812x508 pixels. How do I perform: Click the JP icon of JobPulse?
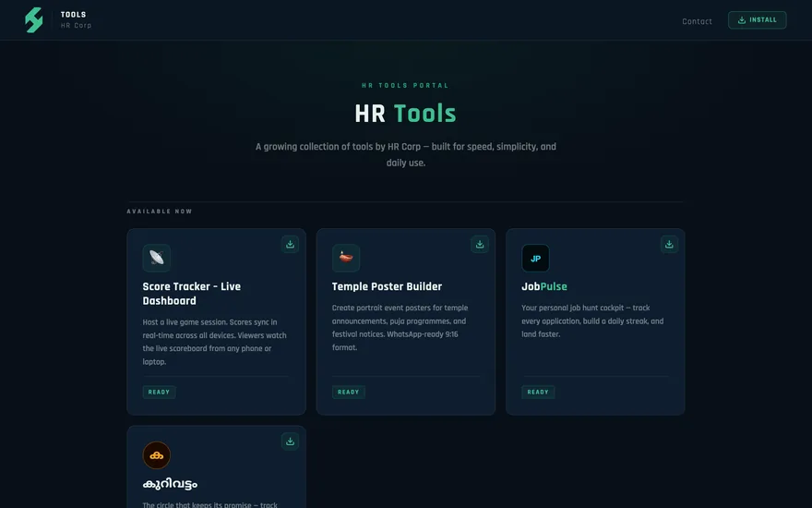(x=535, y=258)
